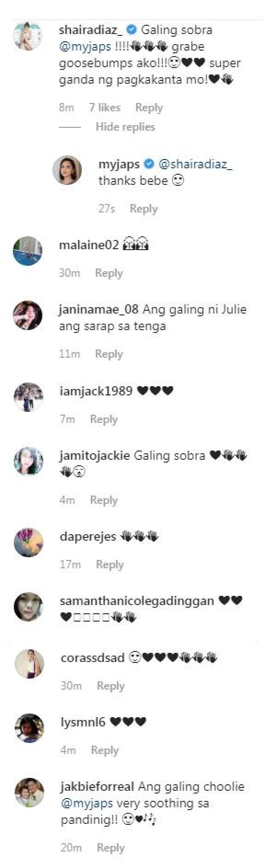View the 7 likes on shairadiaz_ comment
276x868 pixels.
pyautogui.click(x=105, y=108)
